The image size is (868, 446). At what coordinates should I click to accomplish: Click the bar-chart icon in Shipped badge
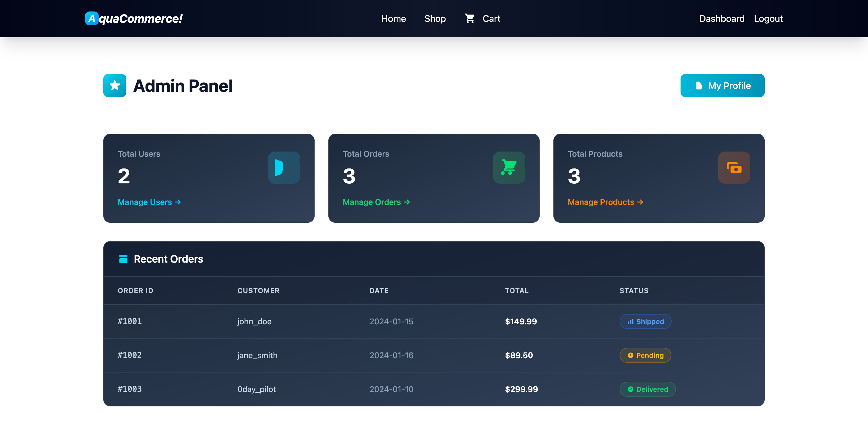coord(631,321)
